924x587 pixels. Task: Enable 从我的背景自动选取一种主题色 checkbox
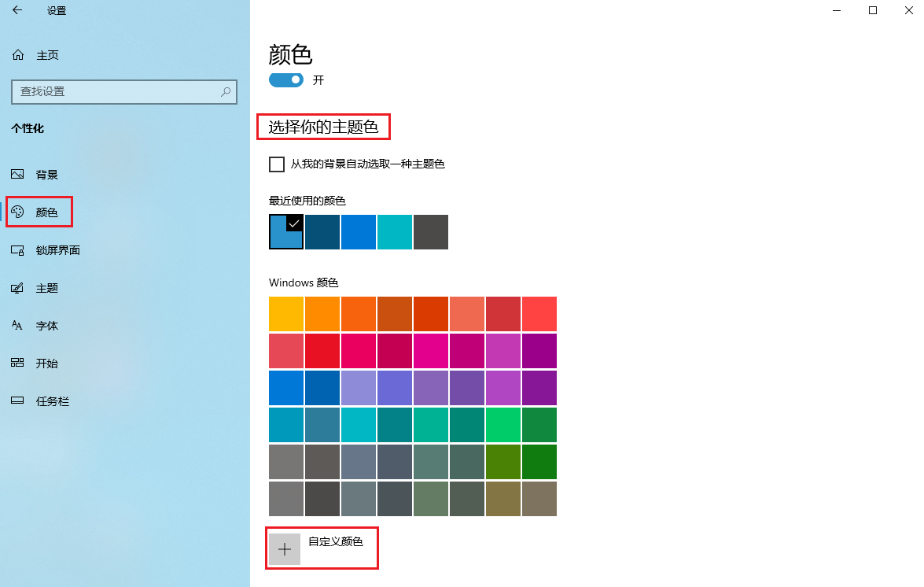click(276, 164)
